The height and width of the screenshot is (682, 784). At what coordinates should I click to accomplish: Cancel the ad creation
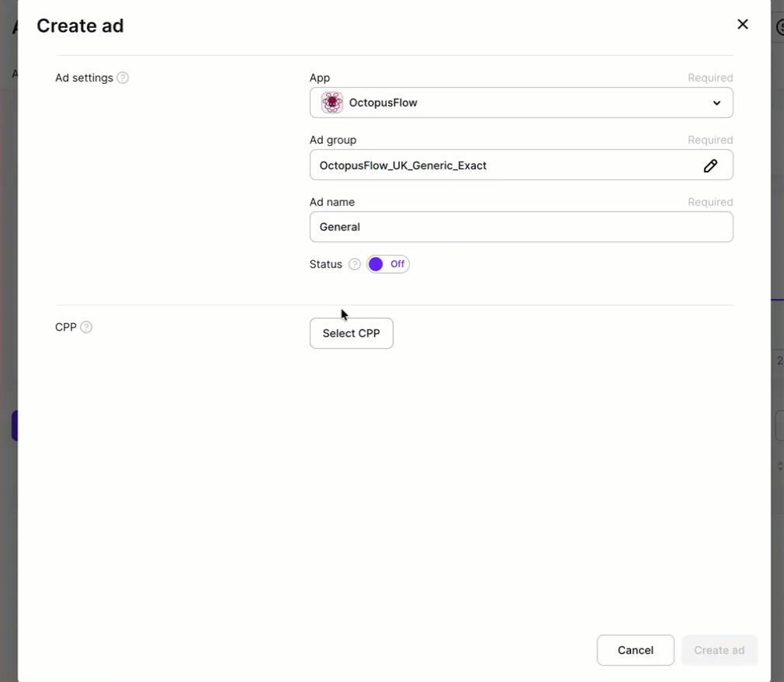coord(635,650)
